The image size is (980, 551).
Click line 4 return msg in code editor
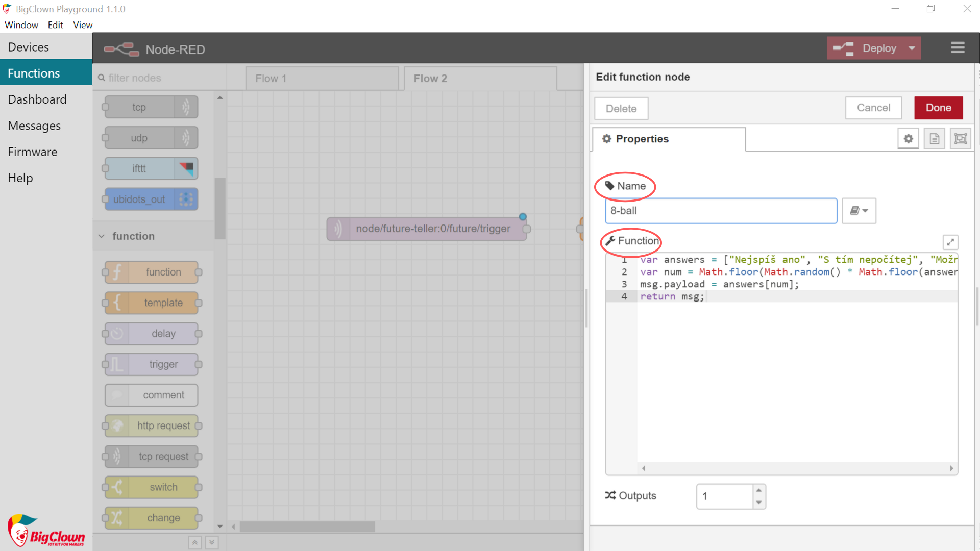[672, 296]
